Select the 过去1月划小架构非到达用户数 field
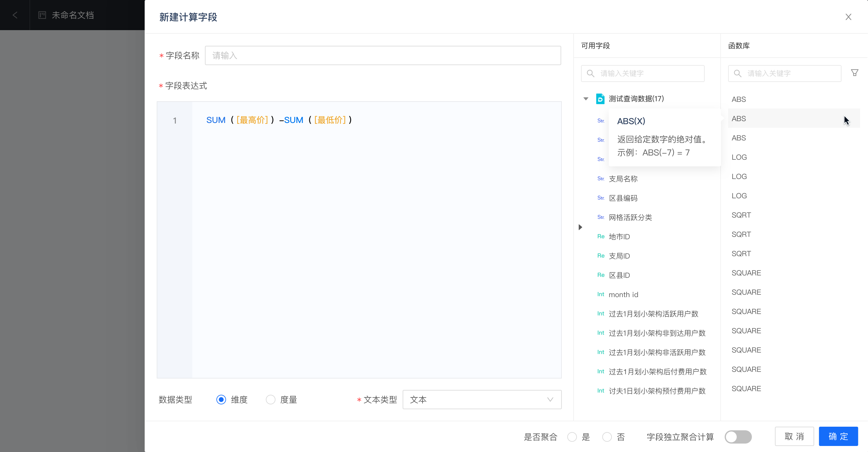This screenshot has width=868, height=452. tap(657, 333)
